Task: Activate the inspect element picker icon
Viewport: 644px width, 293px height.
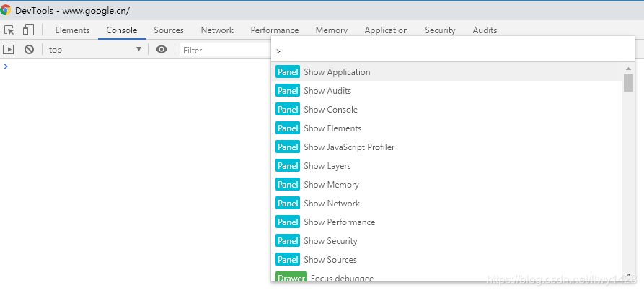Action: tap(9, 30)
